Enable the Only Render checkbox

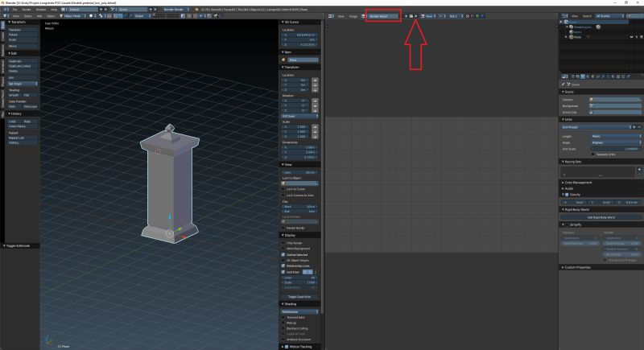(x=283, y=243)
